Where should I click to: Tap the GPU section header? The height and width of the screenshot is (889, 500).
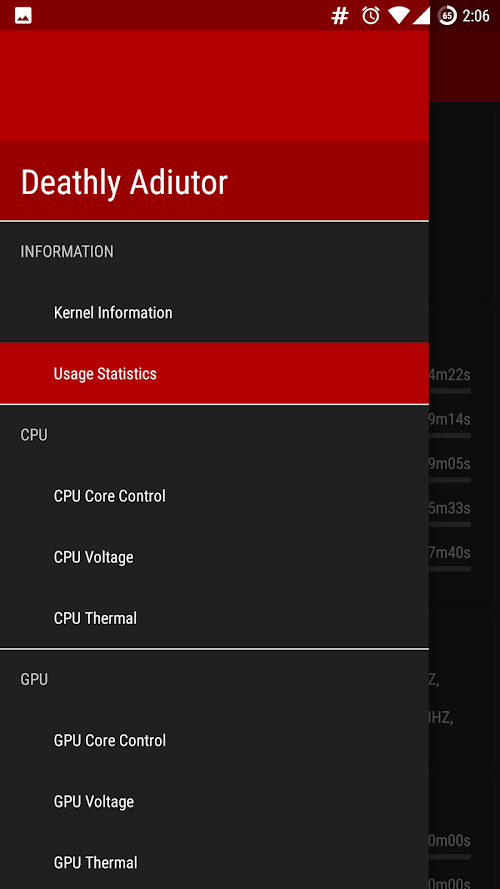[34, 679]
